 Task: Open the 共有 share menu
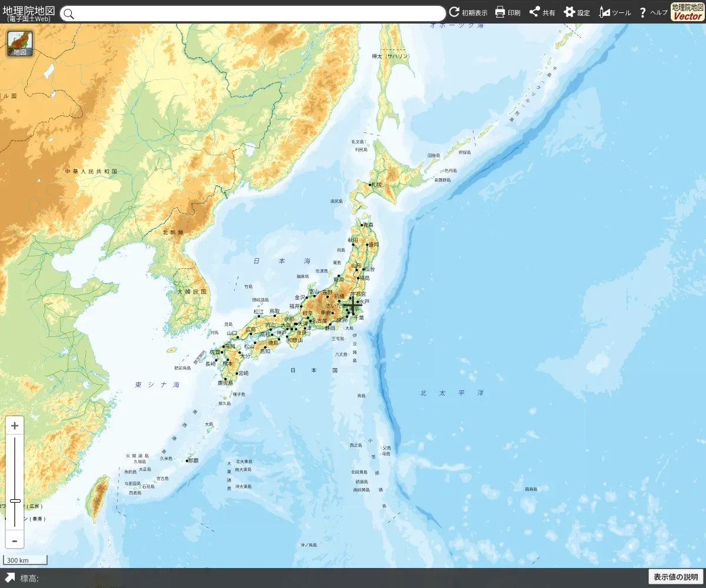click(542, 12)
